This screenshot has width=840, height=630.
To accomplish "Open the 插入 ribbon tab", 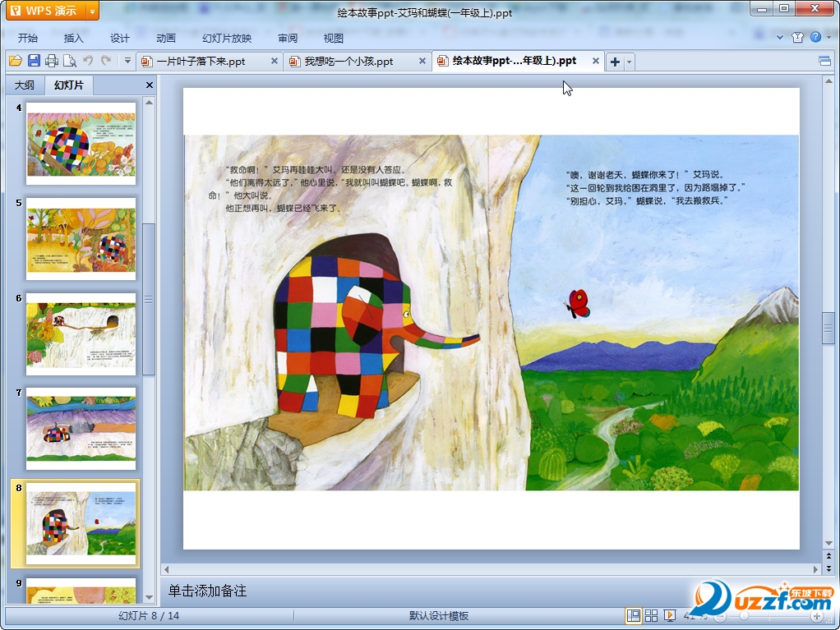I will (x=73, y=38).
